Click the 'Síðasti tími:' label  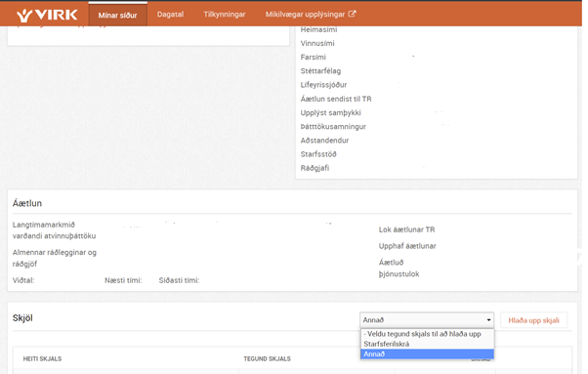180,280
